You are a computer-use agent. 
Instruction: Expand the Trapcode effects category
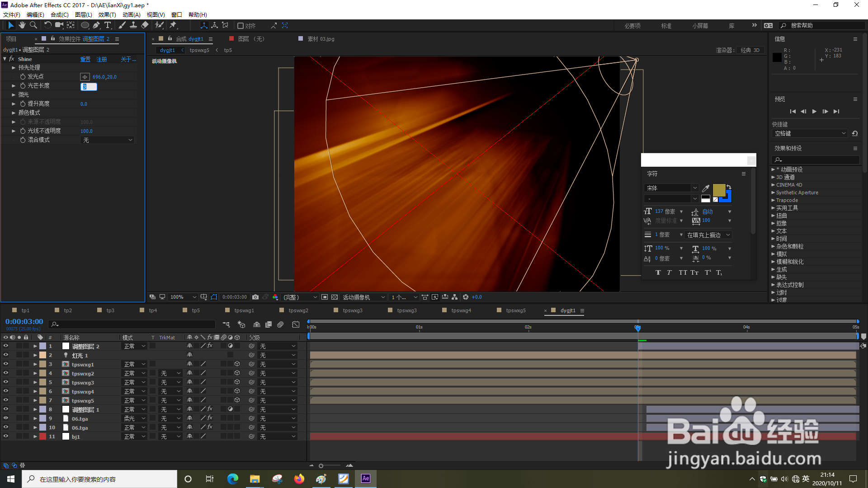point(773,200)
